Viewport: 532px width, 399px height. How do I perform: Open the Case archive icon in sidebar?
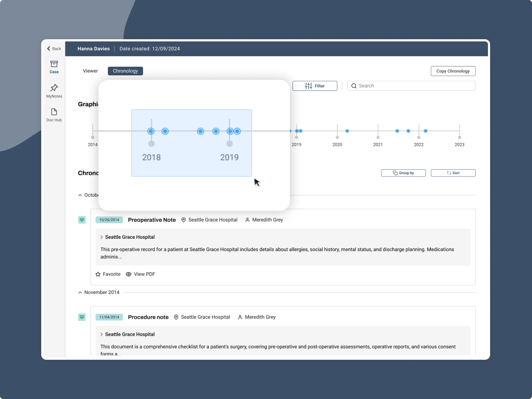(54, 64)
